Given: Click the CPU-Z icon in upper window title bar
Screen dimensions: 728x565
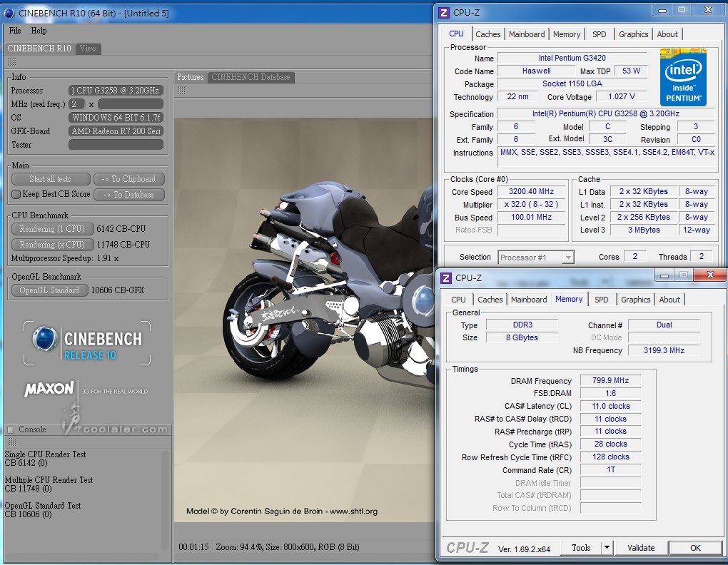Looking at the screenshot, I should [444, 13].
